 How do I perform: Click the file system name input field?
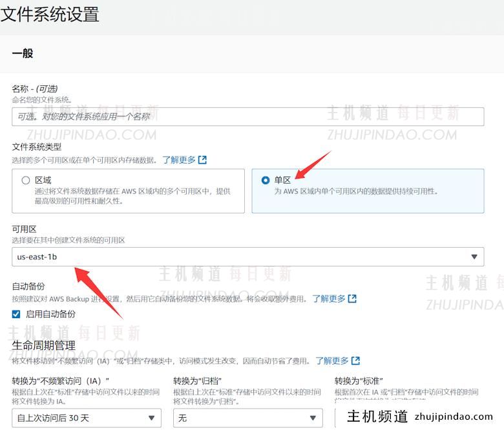coord(247,116)
